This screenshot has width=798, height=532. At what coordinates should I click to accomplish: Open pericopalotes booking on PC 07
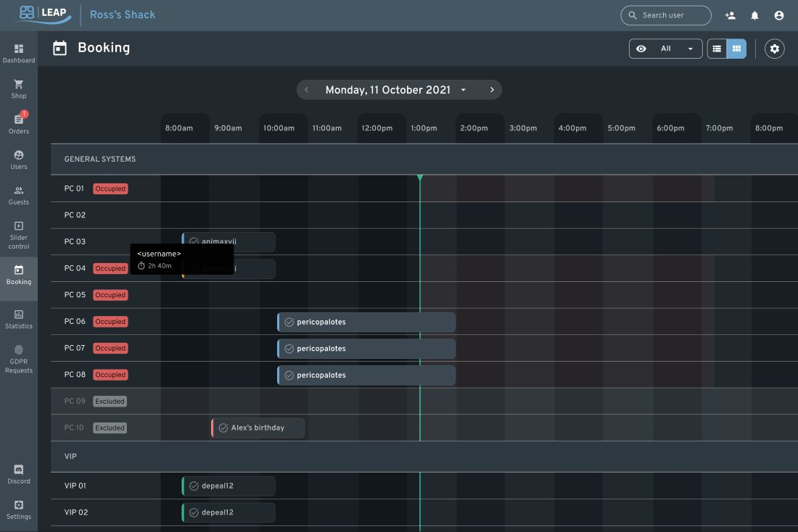click(366, 349)
